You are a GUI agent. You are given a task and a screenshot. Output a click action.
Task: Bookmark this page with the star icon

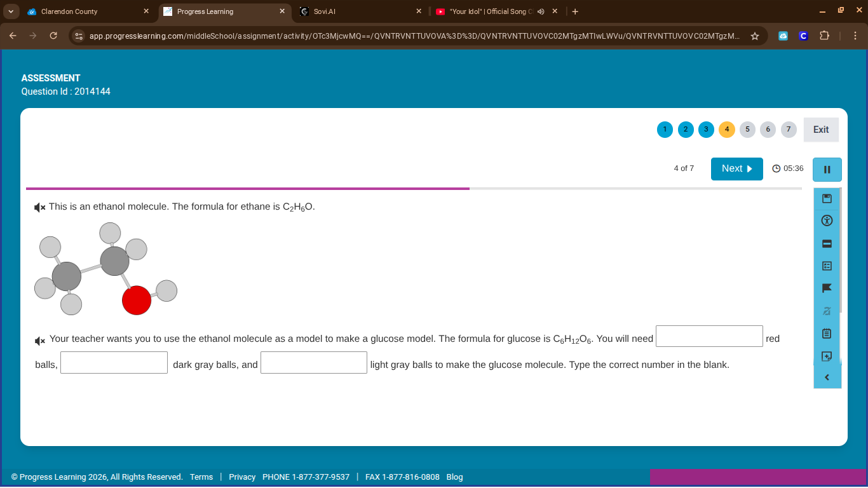pos(755,36)
